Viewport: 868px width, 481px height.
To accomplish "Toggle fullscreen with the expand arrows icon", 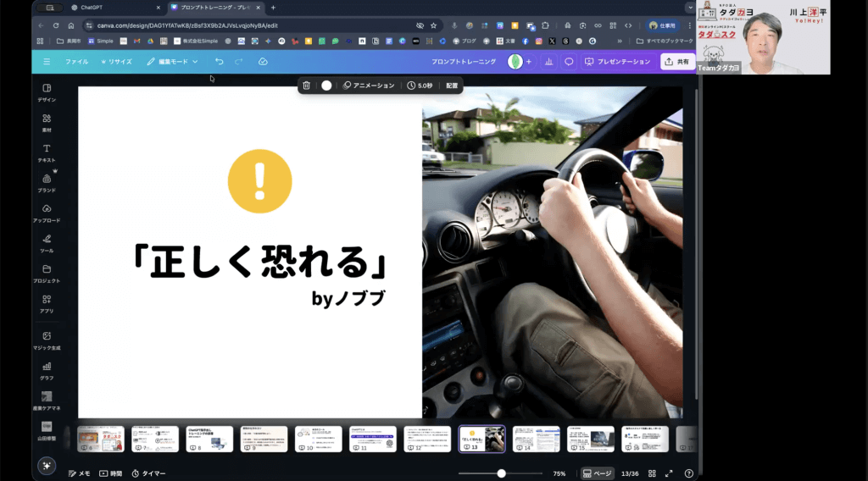I will point(669,473).
